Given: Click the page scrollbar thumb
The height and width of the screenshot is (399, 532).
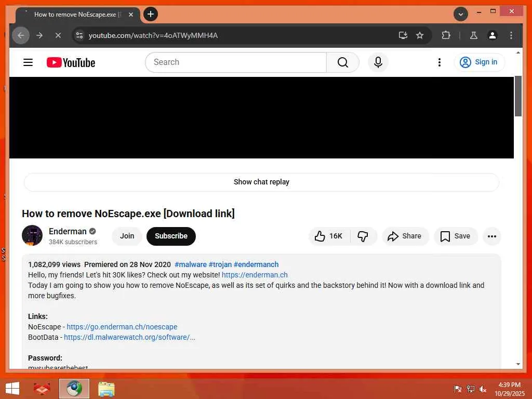Looking at the screenshot, I should [518, 96].
